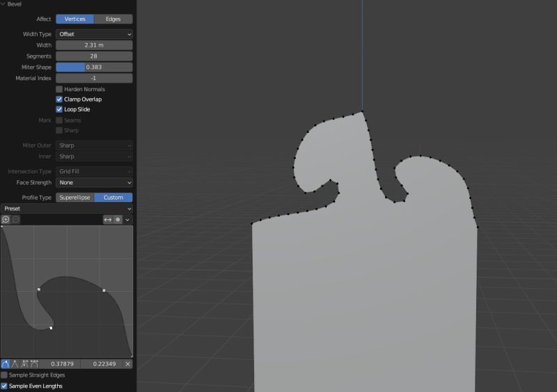
Task: Zoom in on the profile curve editor
Action: (6, 219)
